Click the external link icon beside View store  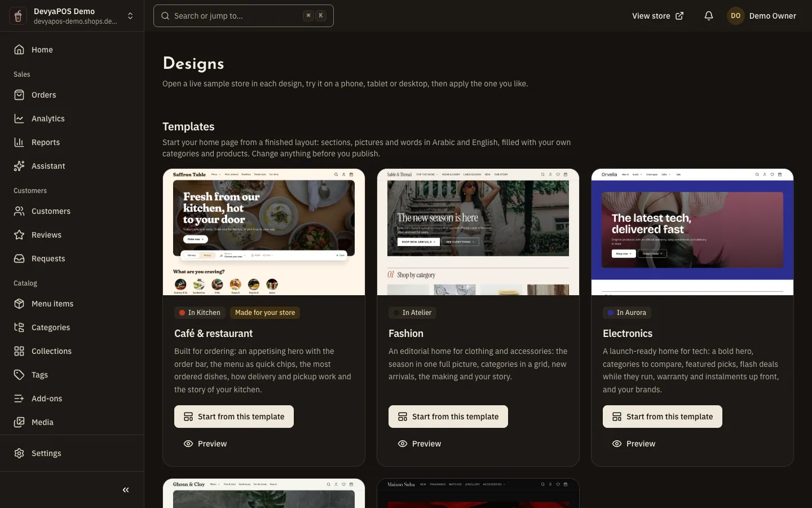[x=679, y=16]
